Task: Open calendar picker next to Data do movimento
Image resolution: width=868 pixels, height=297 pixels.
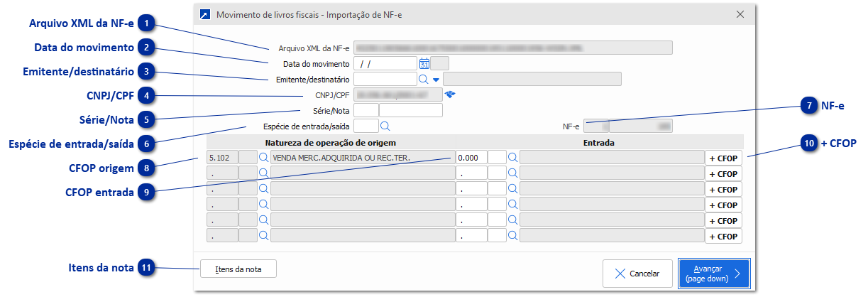Action: click(x=424, y=63)
